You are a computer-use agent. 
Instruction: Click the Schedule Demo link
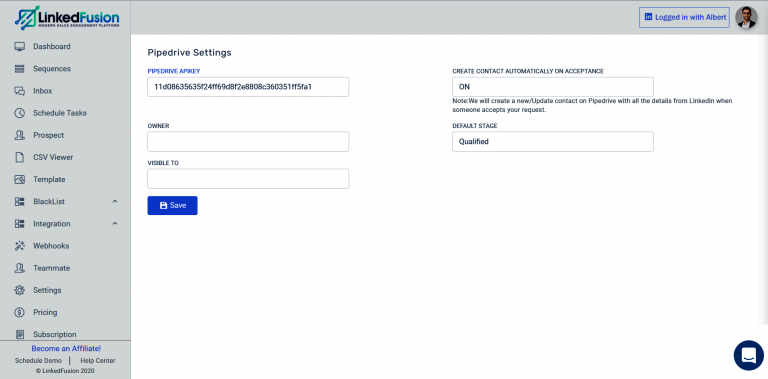pos(38,360)
